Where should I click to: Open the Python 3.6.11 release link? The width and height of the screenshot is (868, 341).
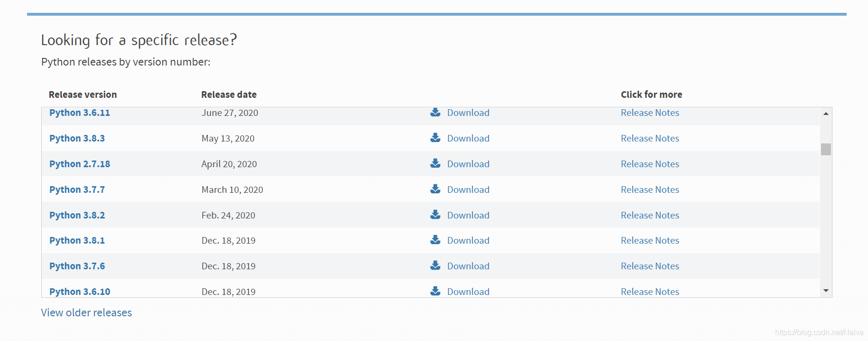click(x=80, y=113)
